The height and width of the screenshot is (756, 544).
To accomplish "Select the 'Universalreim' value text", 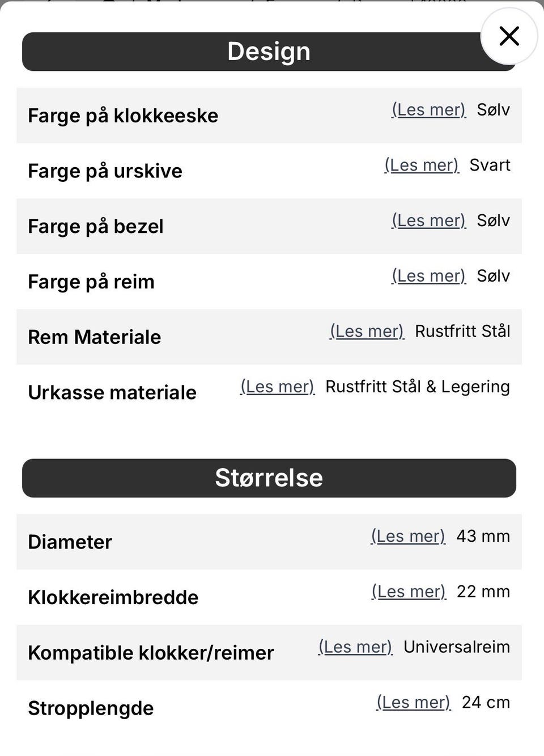I will point(457,647).
